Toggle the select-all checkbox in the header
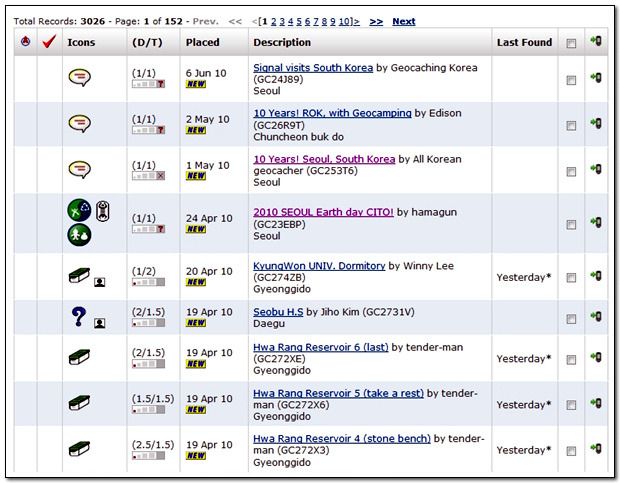This screenshot has width=620, height=483. tap(571, 43)
